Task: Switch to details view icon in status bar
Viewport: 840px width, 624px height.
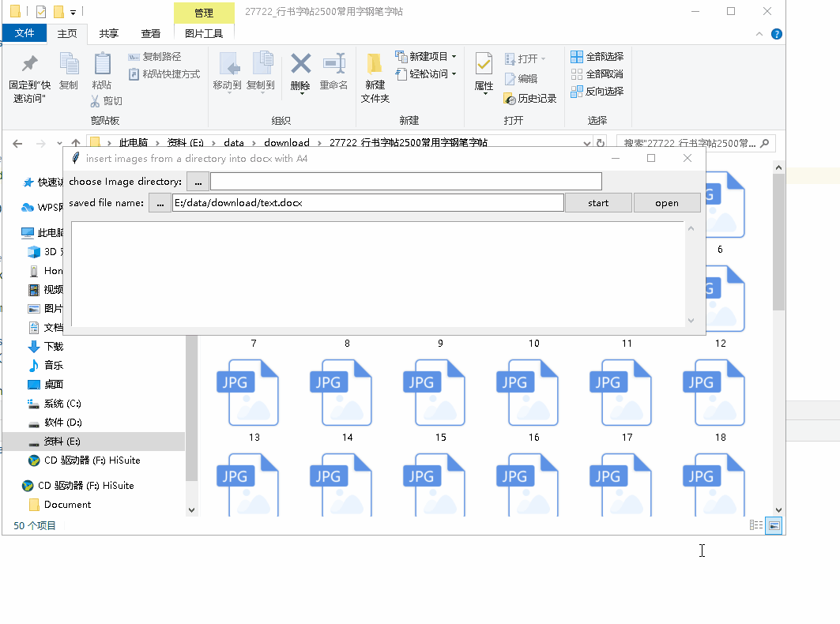Action: [x=756, y=525]
